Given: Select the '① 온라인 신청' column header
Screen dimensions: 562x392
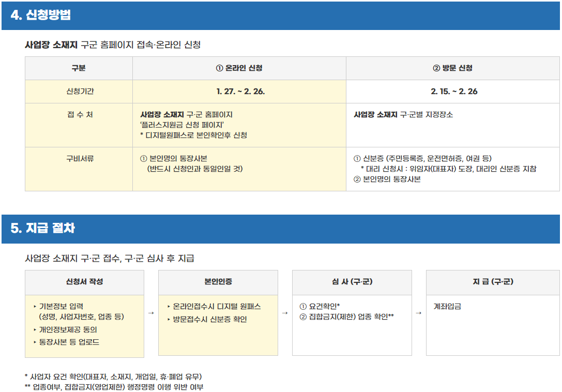Looking at the screenshot, I should (239, 68).
